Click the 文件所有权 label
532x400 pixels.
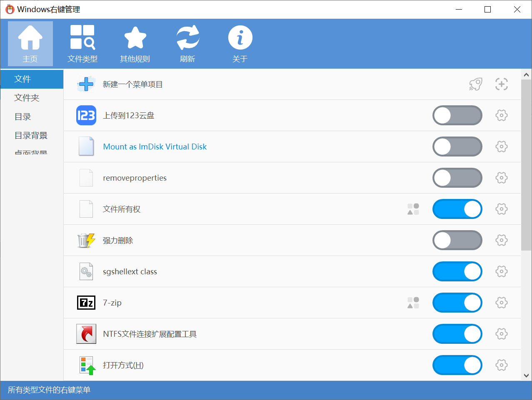122,209
